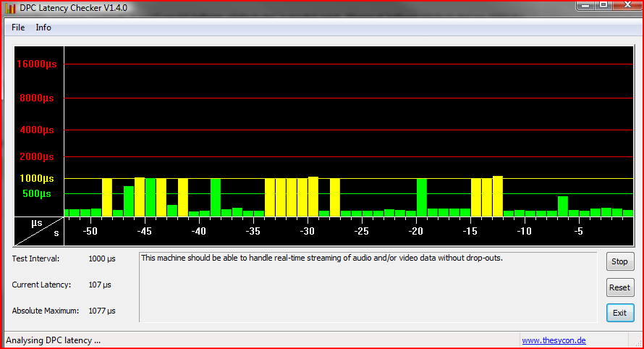Viewport: 644px width, 349px height.
Task: Click the -40 time axis label
Action: 198,232
